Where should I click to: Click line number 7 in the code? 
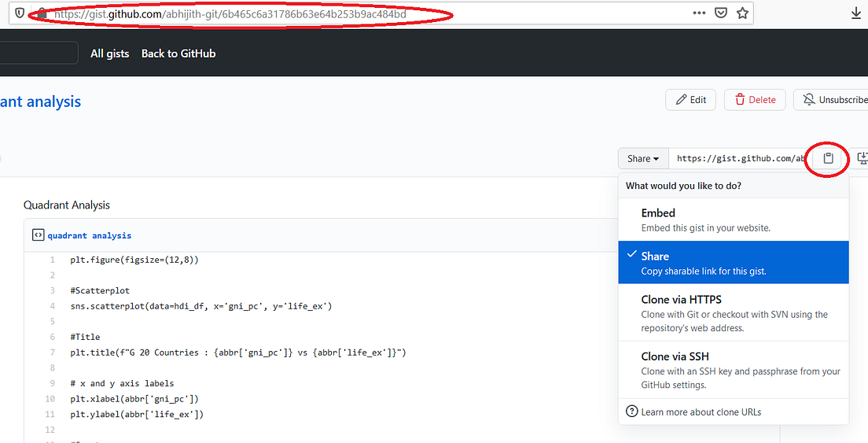click(x=53, y=353)
